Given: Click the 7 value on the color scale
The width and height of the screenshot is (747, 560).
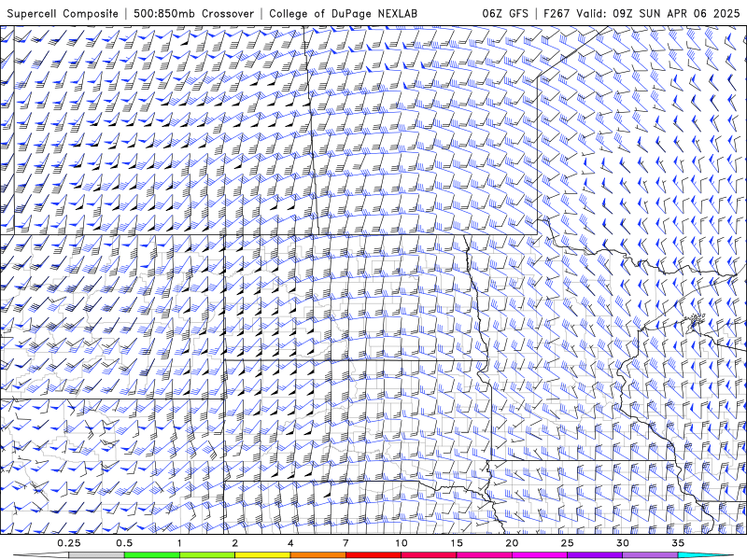Looking at the screenshot, I should pos(345,543).
